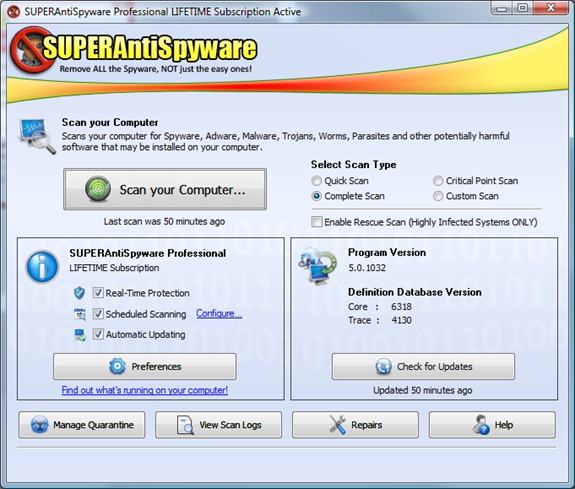Disable Real-Time Protection checkbox
The height and width of the screenshot is (489, 575).
[98, 293]
